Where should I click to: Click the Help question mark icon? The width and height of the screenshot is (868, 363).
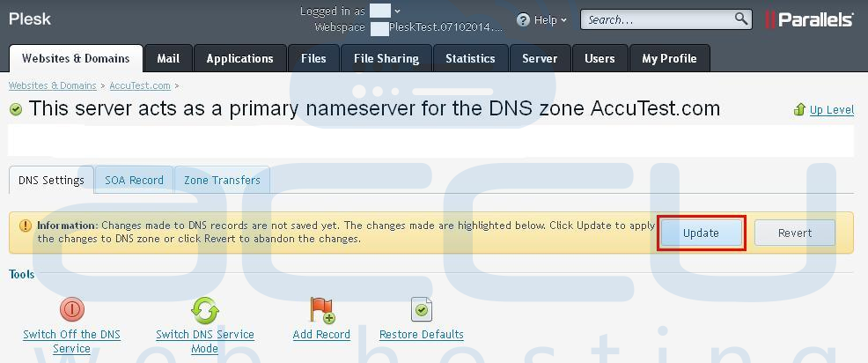523,20
